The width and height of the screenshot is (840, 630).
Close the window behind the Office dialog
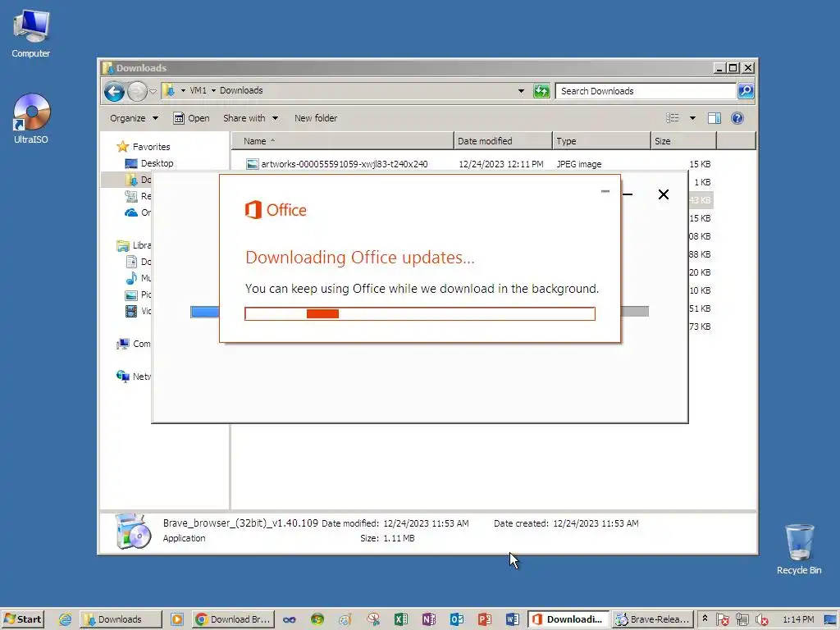pyautogui.click(x=663, y=194)
